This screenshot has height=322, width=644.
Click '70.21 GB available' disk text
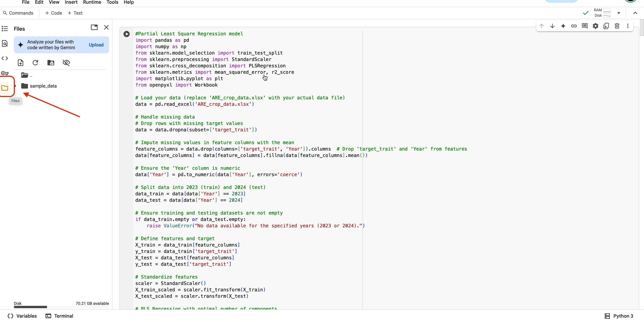pyautogui.click(x=92, y=303)
